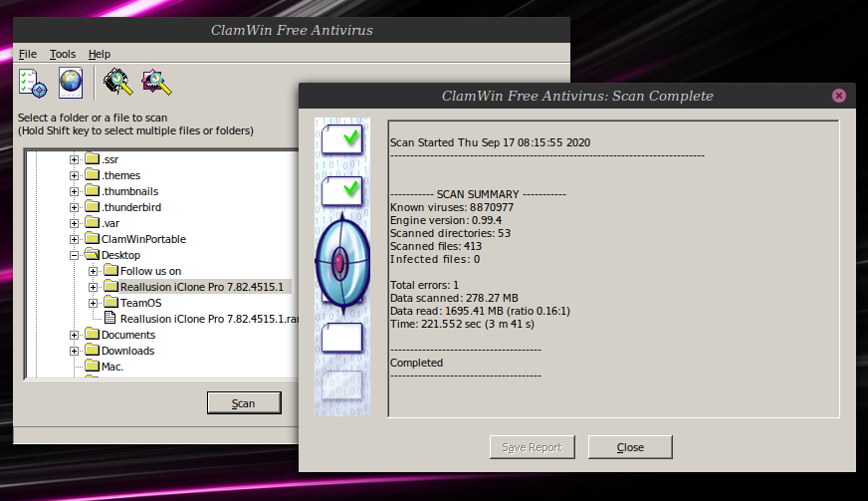The height and width of the screenshot is (501, 868).
Task: Click the Infected files: 0 line
Action: [435, 259]
